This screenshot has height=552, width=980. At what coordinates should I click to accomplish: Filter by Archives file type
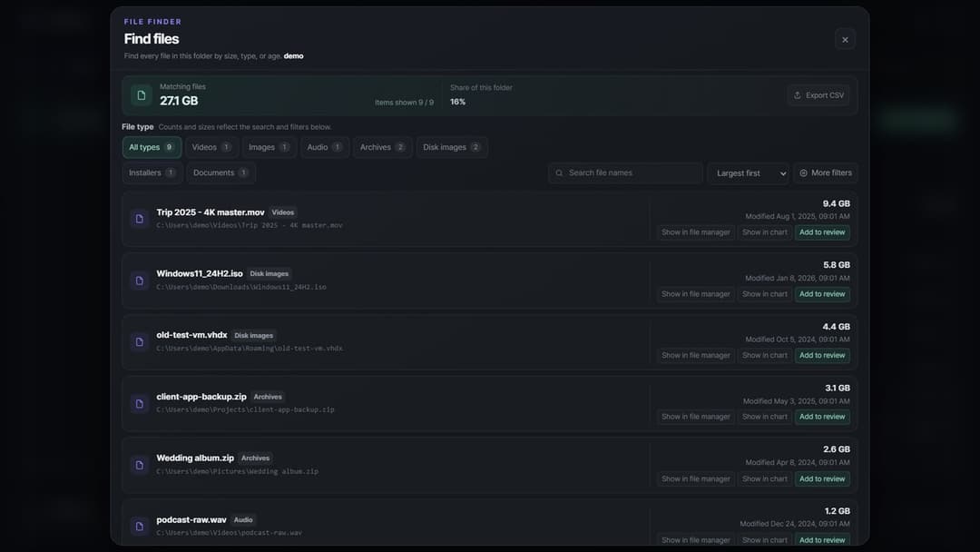point(383,148)
